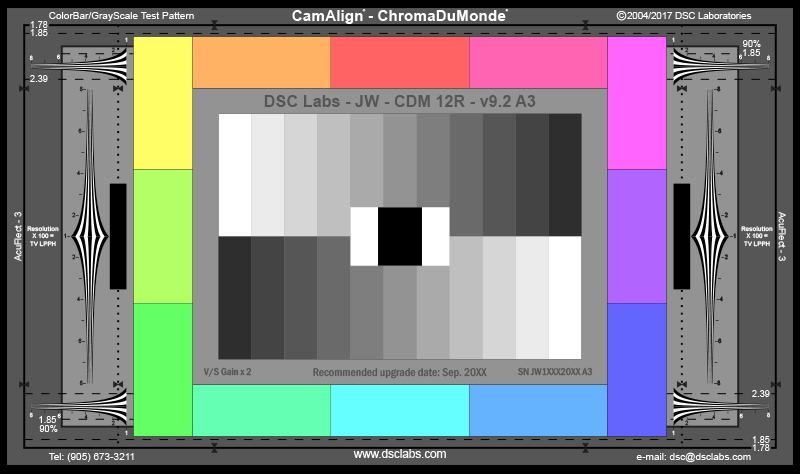This screenshot has height=474, width=800.
Task: Click 'Recommended upgrade date: Sep. 20XX' text
Action: (x=399, y=372)
